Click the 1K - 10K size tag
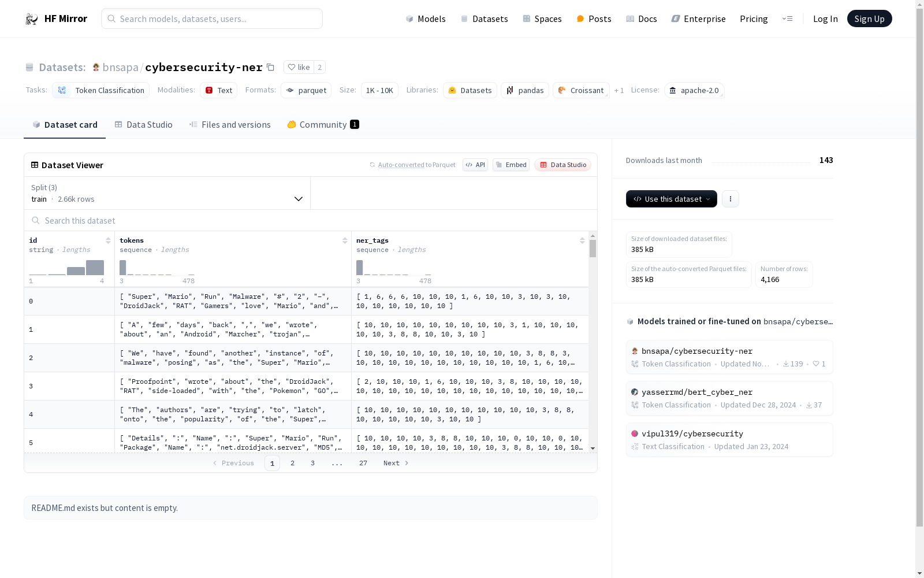Image resolution: width=924 pixels, height=578 pixels. [379, 90]
